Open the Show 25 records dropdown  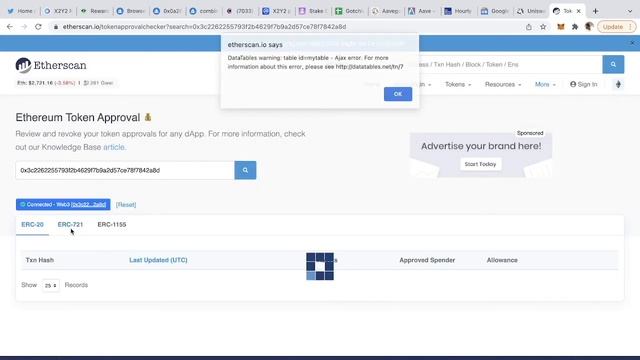[x=51, y=285]
